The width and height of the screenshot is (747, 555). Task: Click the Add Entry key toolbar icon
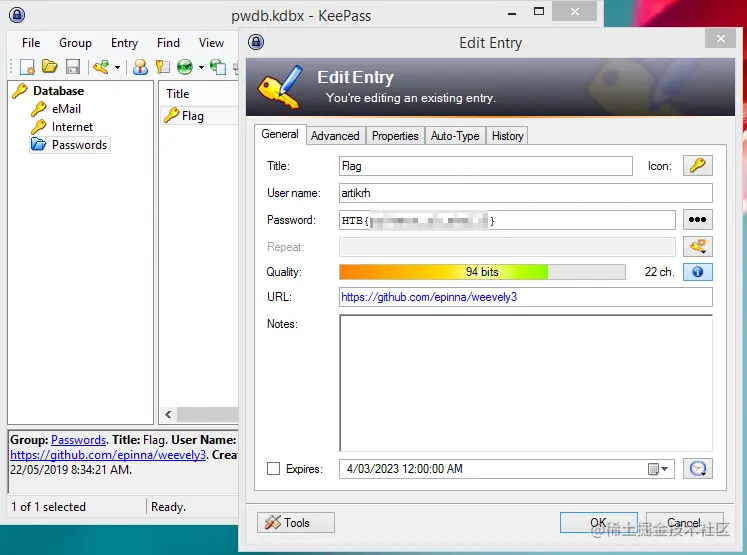pos(101,67)
